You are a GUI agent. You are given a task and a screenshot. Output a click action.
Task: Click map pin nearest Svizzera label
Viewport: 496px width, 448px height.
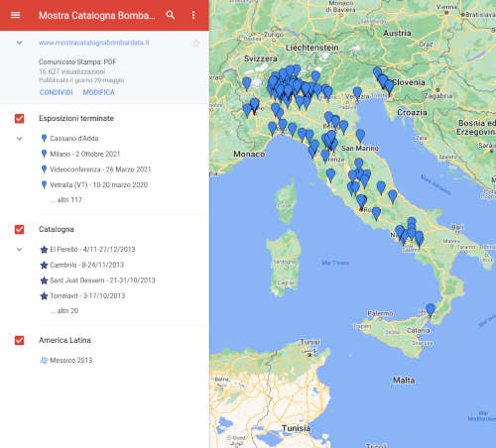pyautogui.click(x=247, y=84)
